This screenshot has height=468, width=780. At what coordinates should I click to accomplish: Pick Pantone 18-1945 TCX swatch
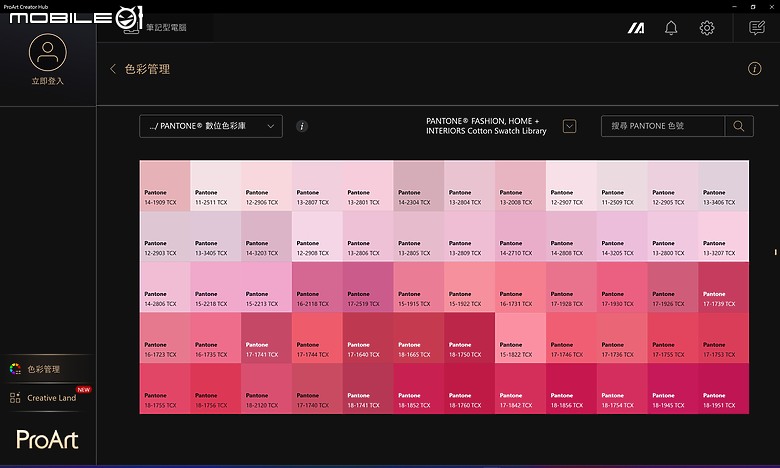[x=673, y=388]
